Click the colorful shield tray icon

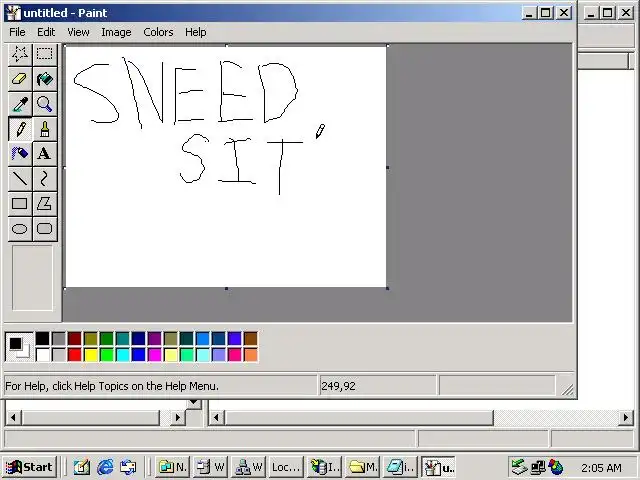click(x=556, y=467)
